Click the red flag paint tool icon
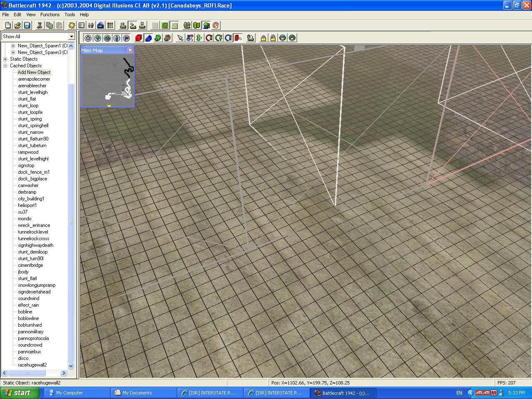Image resolution: width=532 pixels, height=399 pixels. [x=238, y=38]
